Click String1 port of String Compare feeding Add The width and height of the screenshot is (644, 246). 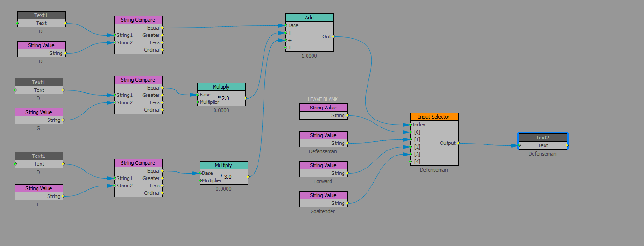(x=116, y=35)
